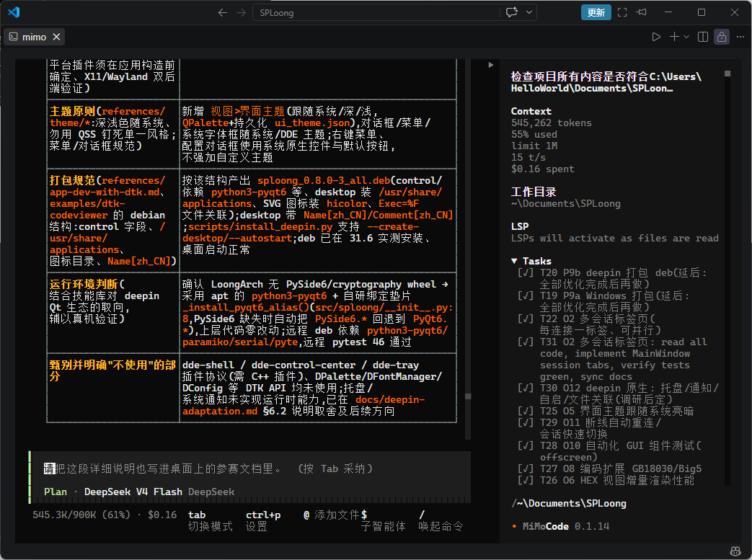
Task: Click the SPLoong search command box
Action: 376,12
